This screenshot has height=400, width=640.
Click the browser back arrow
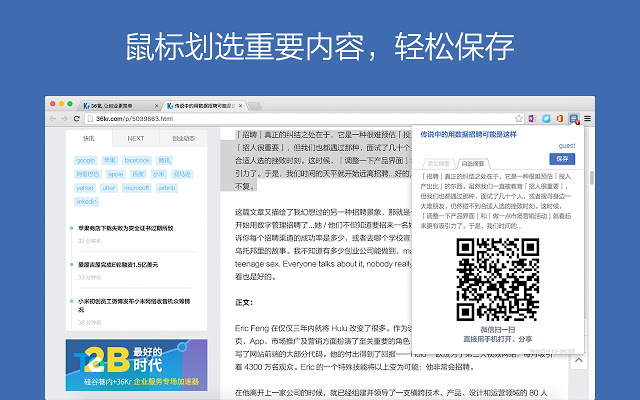coord(52,118)
